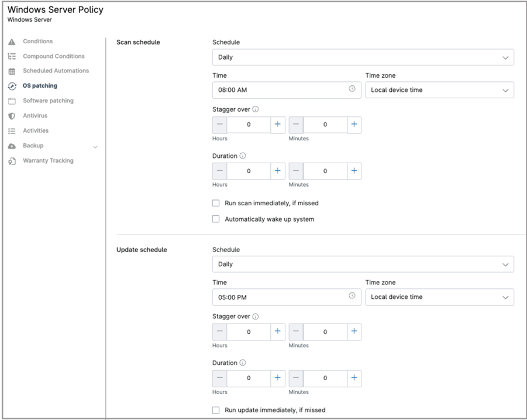
Task: Open the Update schedule Daily dropdown
Action: [x=363, y=264]
